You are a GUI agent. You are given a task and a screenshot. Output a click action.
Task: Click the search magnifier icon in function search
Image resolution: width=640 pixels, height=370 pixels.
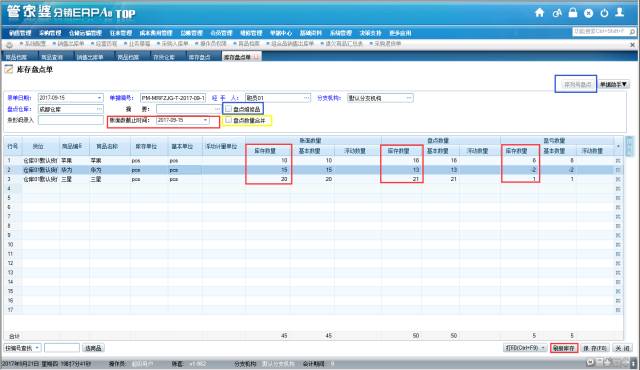632,31
